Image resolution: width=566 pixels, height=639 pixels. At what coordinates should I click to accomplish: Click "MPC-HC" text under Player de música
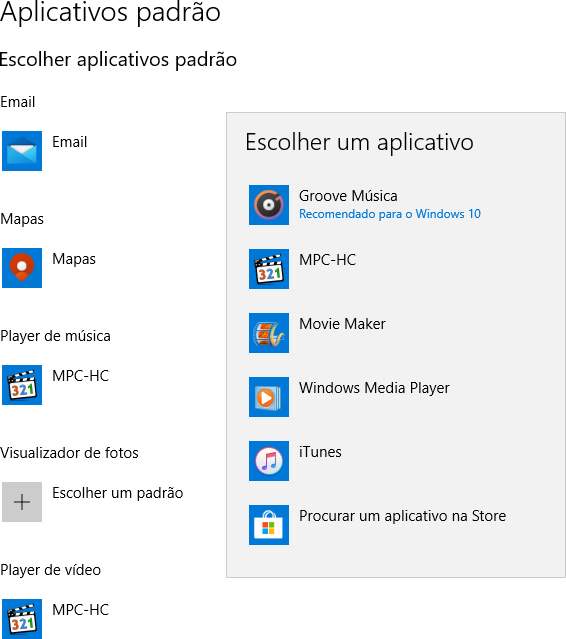81,376
